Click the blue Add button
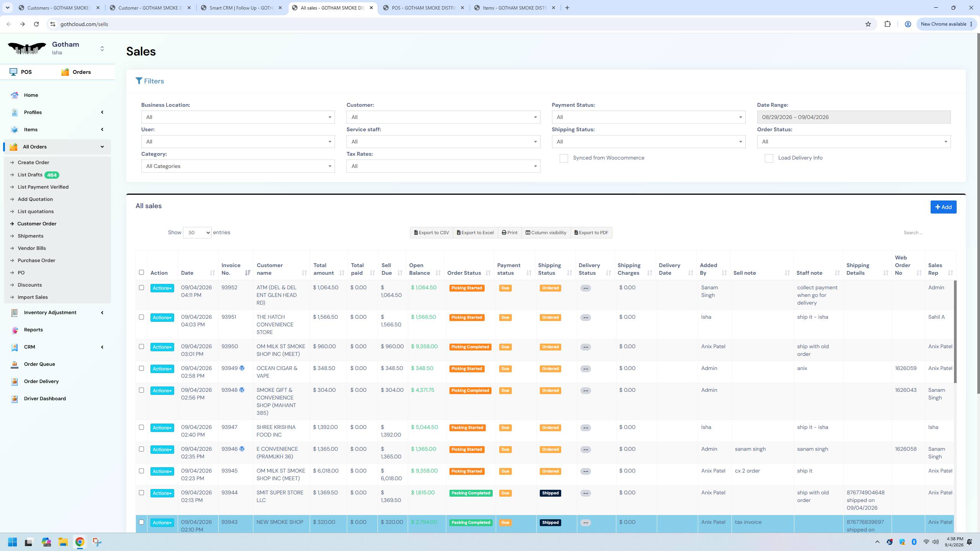 (x=943, y=207)
